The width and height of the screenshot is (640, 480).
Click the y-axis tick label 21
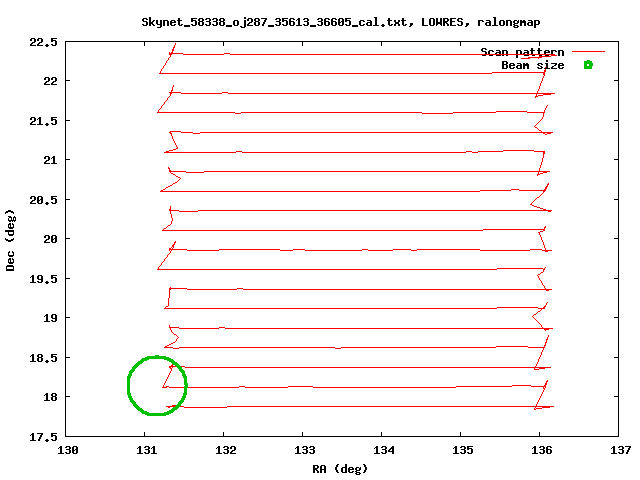click(51, 160)
